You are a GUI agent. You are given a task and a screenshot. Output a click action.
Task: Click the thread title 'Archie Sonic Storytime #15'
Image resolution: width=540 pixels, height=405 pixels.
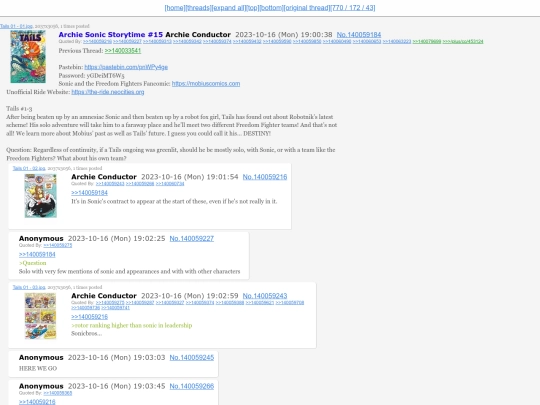pyautogui.click(x=111, y=35)
